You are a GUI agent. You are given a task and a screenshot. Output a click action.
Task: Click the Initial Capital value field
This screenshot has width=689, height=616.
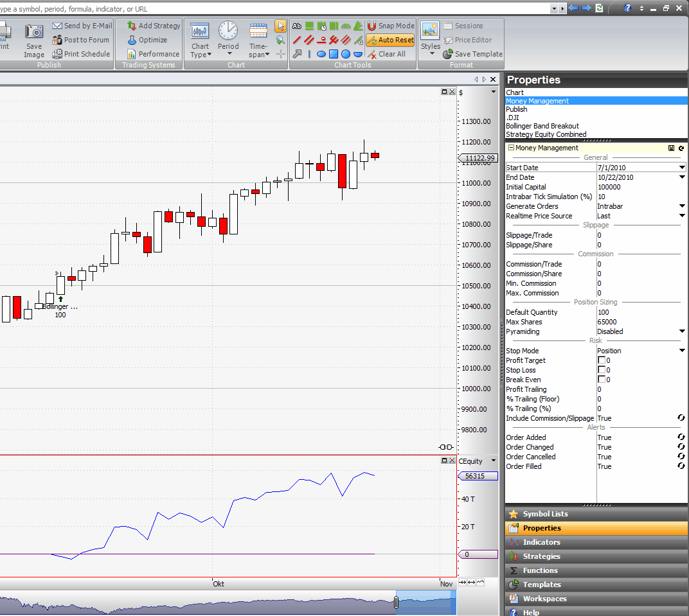640,187
